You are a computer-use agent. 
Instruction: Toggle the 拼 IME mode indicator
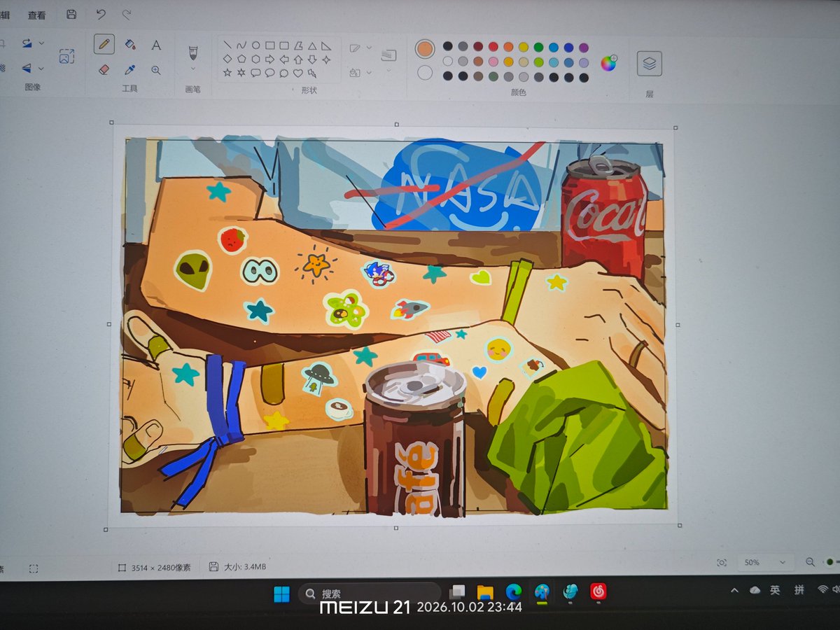pos(799,590)
